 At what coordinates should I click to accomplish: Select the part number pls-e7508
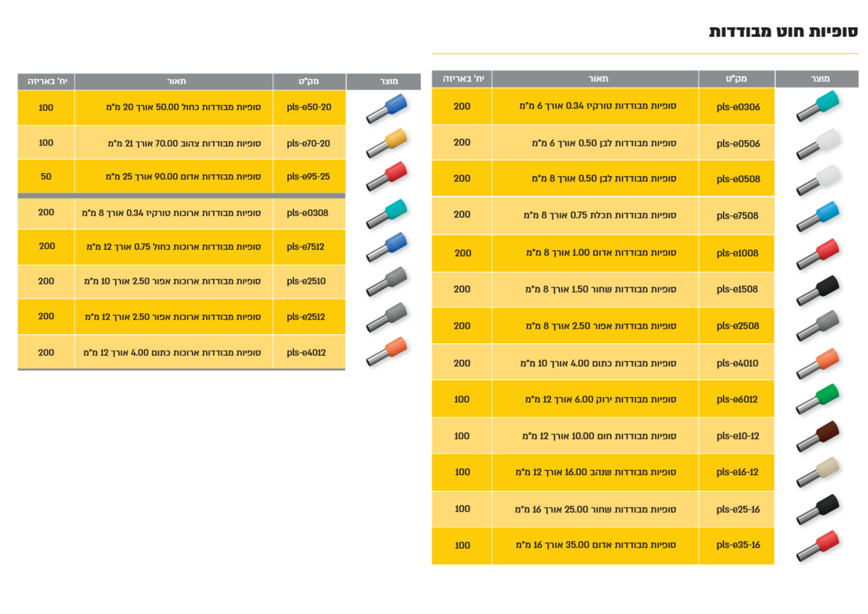point(737,216)
